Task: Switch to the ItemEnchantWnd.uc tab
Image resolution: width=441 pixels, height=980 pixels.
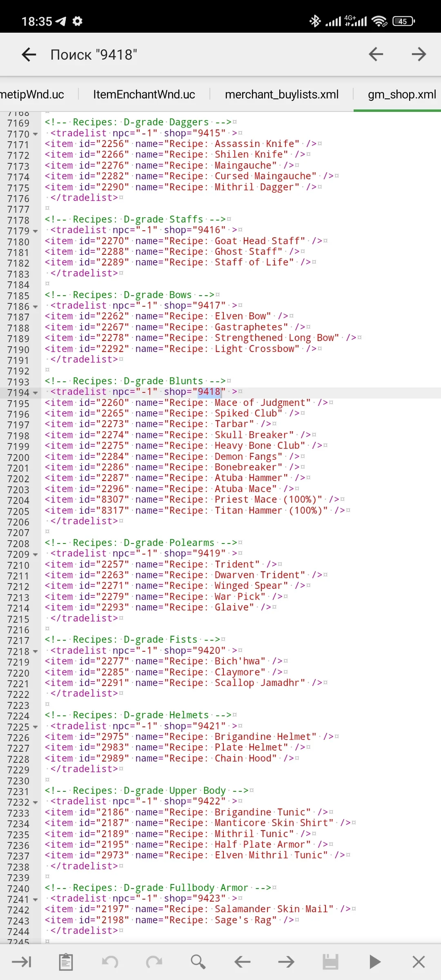Action: pyautogui.click(x=144, y=94)
